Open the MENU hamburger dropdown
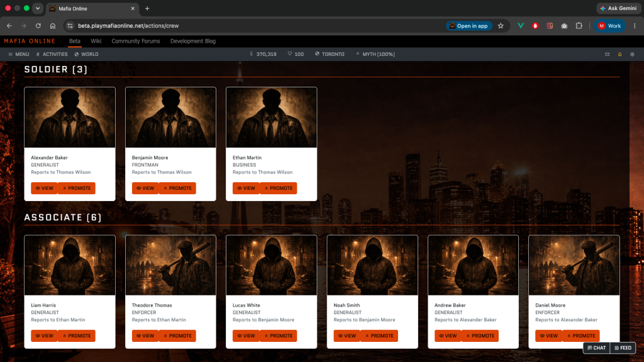This screenshot has width=644, height=362. tap(18, 54)
